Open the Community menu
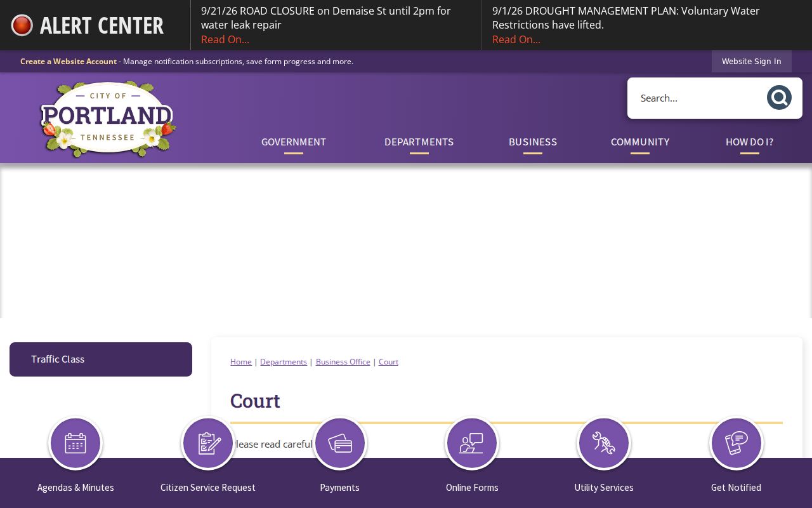Screen dimensions: 812x508 (640, 142)
